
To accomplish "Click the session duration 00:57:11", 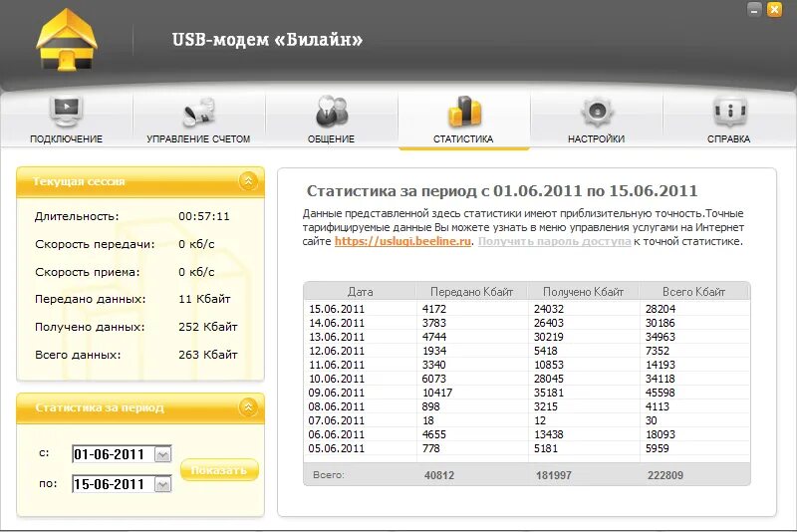I will click(204, 216).
